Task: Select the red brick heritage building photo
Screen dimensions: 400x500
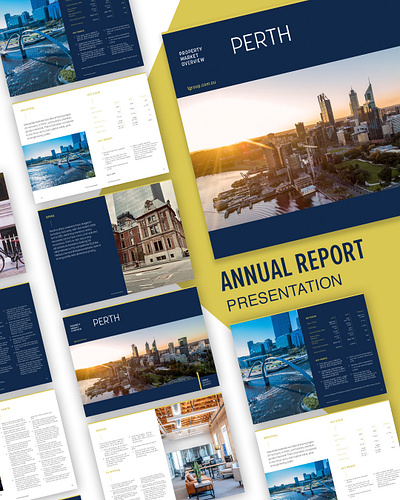Action: pyautogui.click(x=150, y=237)
